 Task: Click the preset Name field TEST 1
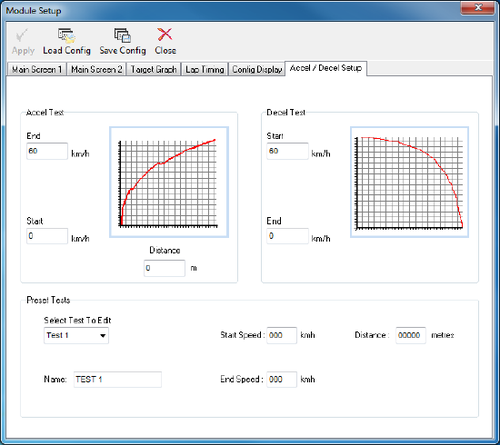click(117, 379)
